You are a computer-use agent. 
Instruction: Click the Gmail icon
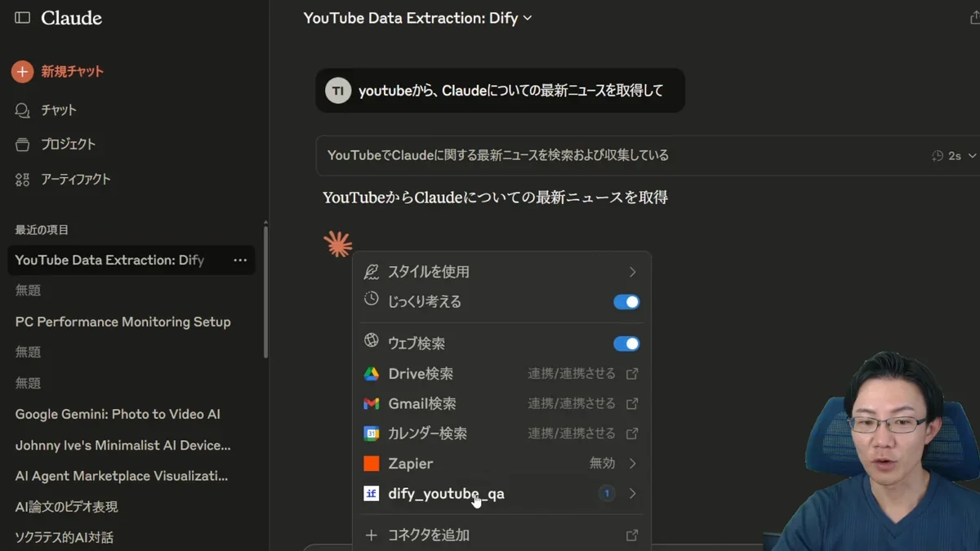(372, 403)
